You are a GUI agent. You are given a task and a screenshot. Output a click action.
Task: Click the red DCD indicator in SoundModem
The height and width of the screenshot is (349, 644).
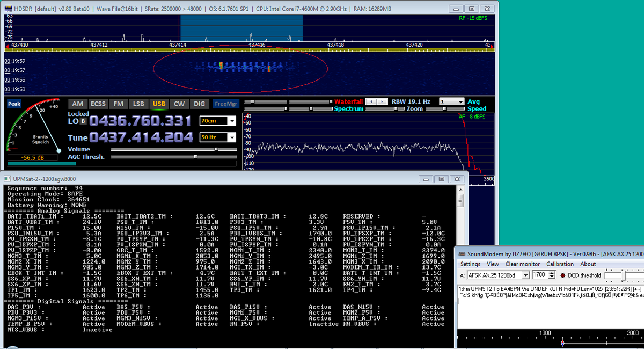(563, 275)
